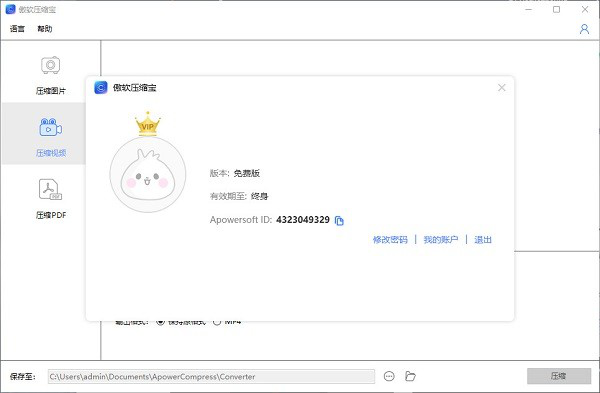The height and width of the screenshot is (393, 600).
Task: Open the 我的账户 link
Action: tap(440, 240)
